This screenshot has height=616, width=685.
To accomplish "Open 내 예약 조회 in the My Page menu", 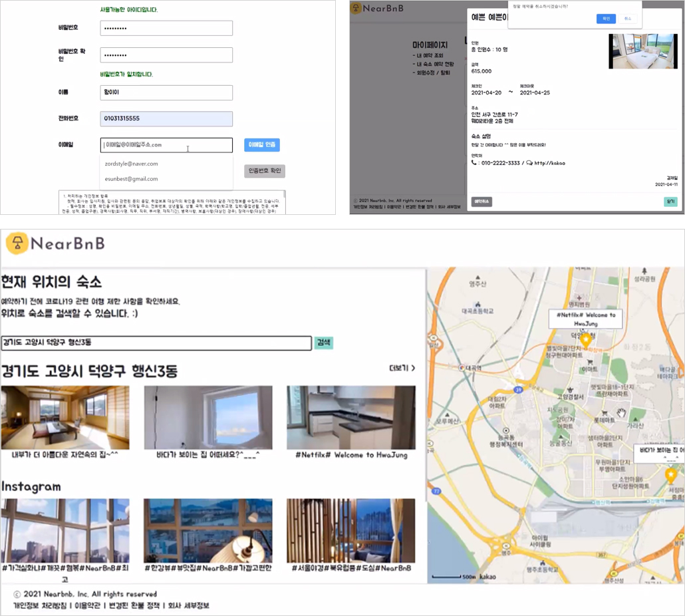I will pyautogui.click(x=428, y=55).
